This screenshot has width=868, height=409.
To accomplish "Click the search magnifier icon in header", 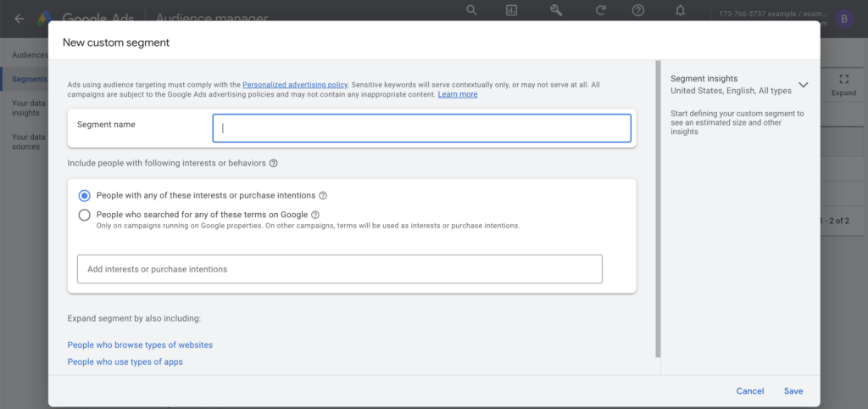I will coord(472,10).
